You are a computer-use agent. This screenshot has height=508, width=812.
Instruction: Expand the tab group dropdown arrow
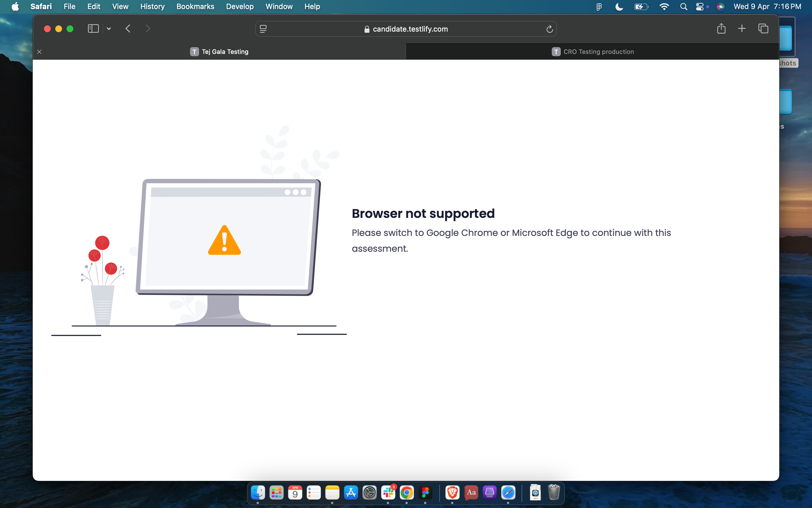[x=109, y=29]
